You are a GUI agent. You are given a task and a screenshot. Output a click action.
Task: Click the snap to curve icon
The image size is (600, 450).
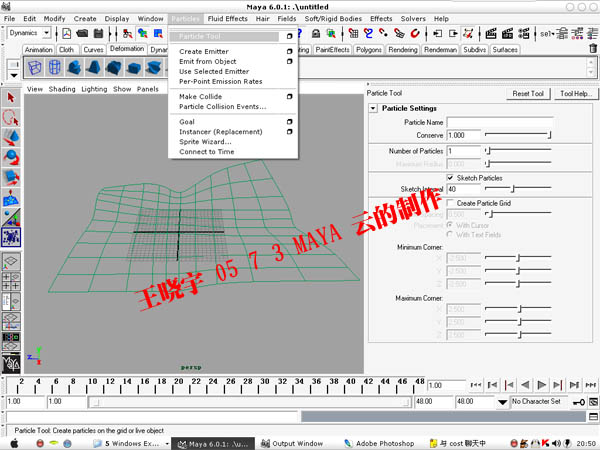tap(368, 34)
